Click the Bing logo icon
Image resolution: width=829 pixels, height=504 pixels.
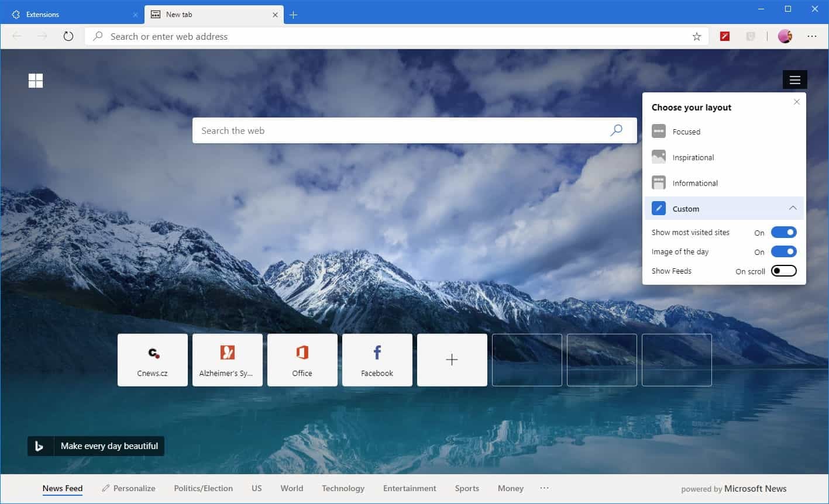click(x=40, y=446)
